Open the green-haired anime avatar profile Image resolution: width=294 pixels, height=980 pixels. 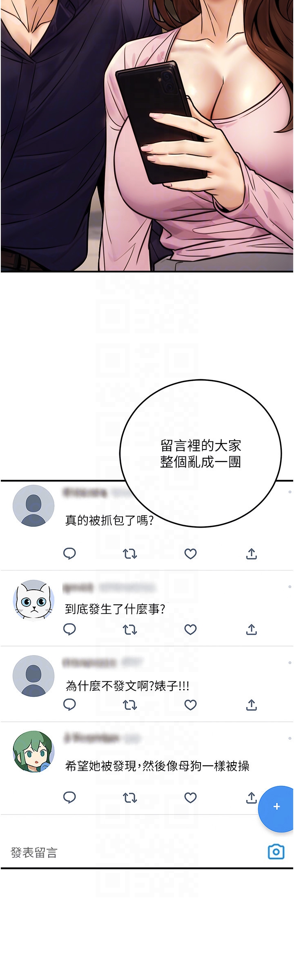(33, 752)
